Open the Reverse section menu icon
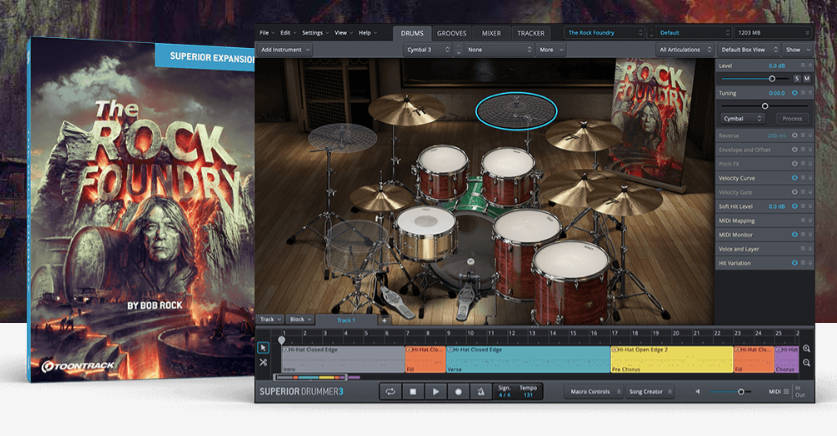Screen dimensions: 837x436 point(803,136)
